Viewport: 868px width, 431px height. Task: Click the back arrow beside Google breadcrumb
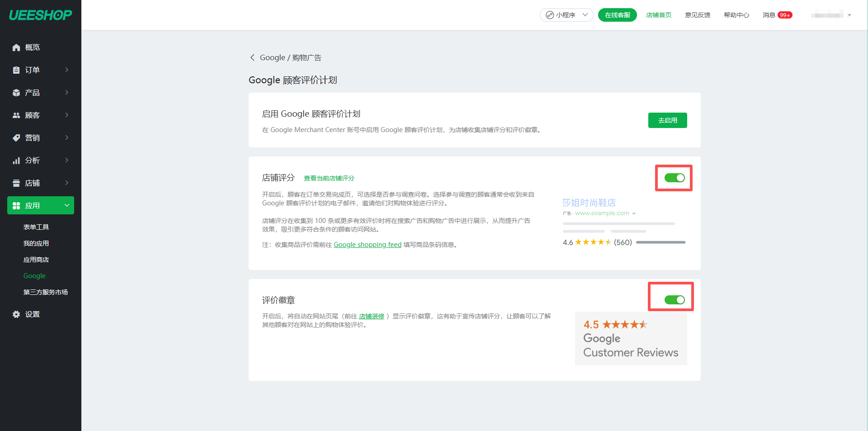pyautogui.click(x=252, y=57)
